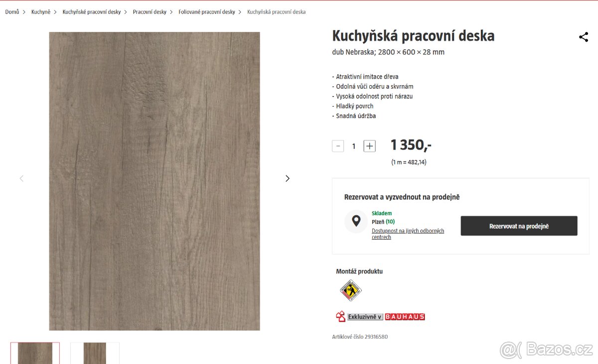Show next product image with right arrow

pos(287,178)
